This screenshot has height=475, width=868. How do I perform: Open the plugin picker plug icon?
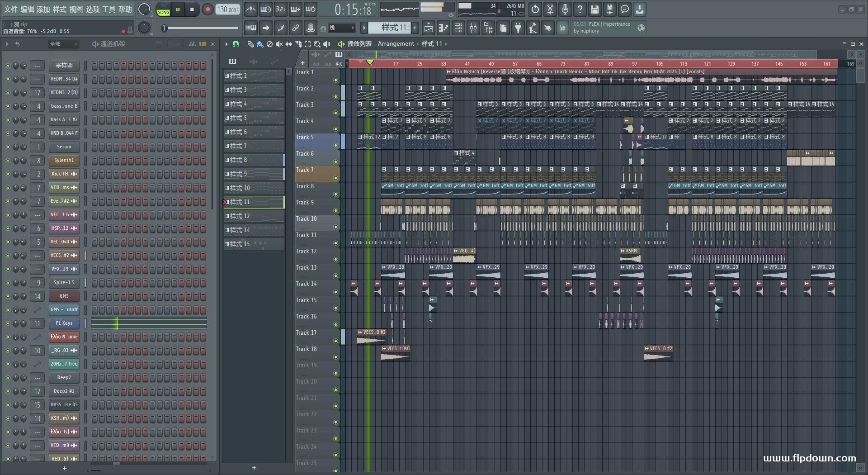pyautogui.click(x=518, y=28)
